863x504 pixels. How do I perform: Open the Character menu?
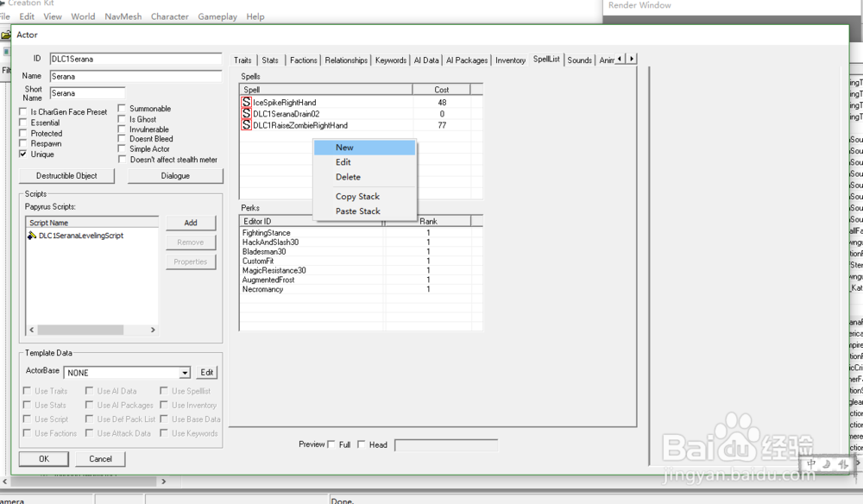coord(169,16)
